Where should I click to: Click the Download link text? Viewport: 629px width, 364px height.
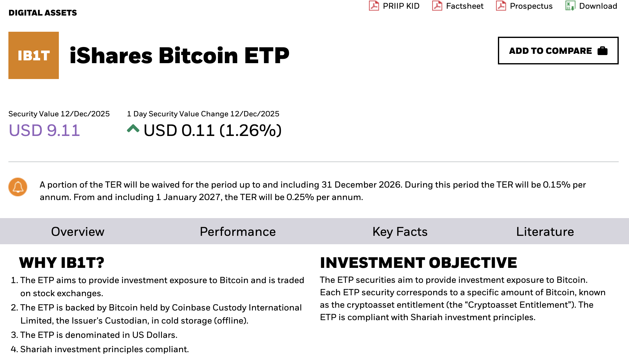[598, 6]
